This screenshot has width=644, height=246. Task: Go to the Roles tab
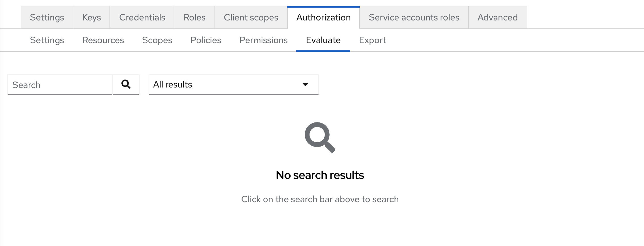pos(194,17)
